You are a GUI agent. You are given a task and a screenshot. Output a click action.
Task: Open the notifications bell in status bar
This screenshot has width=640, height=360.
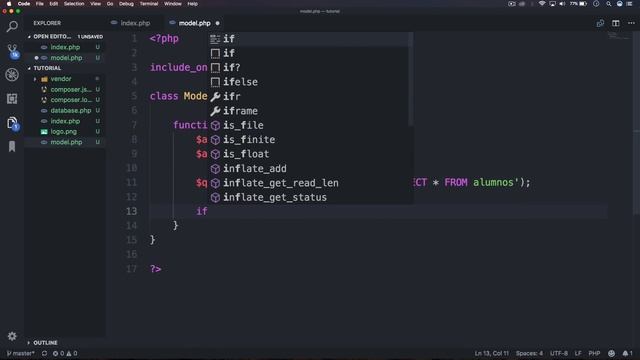(627, 353)
